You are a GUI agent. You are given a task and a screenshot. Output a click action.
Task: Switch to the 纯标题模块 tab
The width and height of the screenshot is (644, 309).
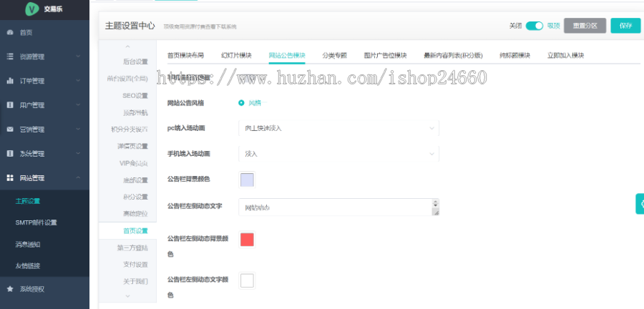pos(514,55)
